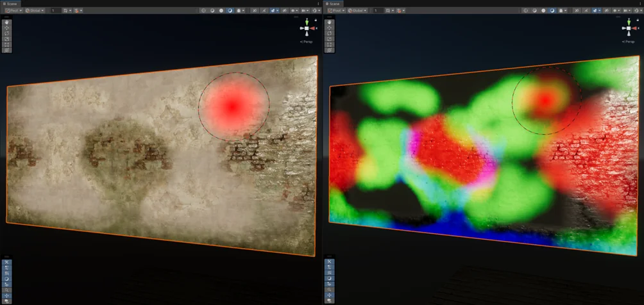Click the four-way arrows icon in left bottom toolbar
Image resolution: width=644 pixels, height=305 pixels.
point(7,295)
